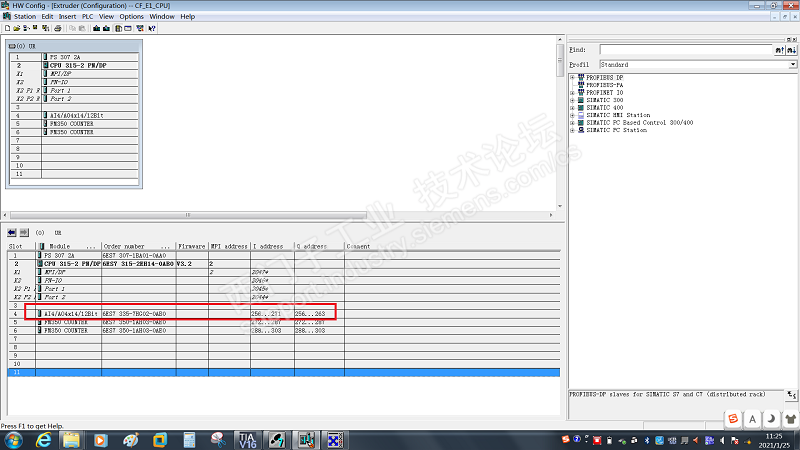Select AI4/AO4x14/12Bit in the rack view
Viewport: 800px width, 450px height.
[x=77, y=115]
